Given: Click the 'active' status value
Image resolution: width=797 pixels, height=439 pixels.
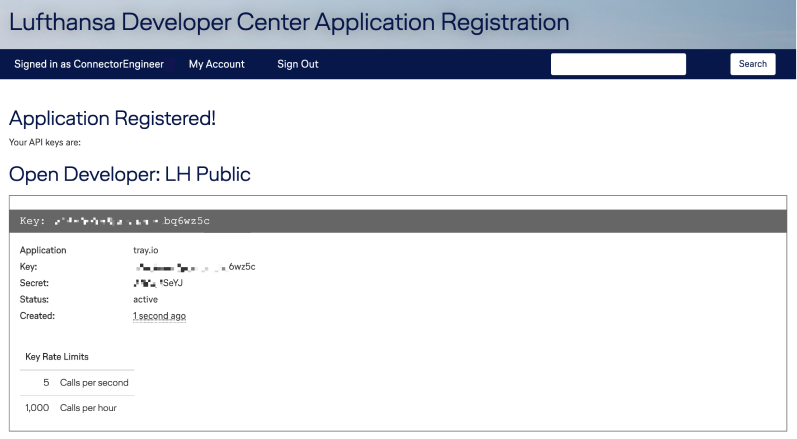Looking at the screenshot, I should click(145, 299).
